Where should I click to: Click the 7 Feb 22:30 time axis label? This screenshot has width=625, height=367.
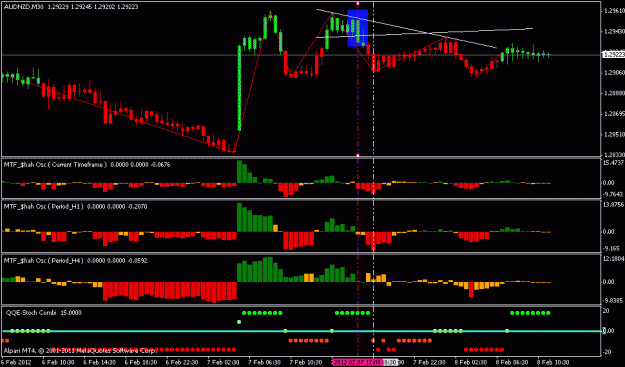(x=428, y=362)
